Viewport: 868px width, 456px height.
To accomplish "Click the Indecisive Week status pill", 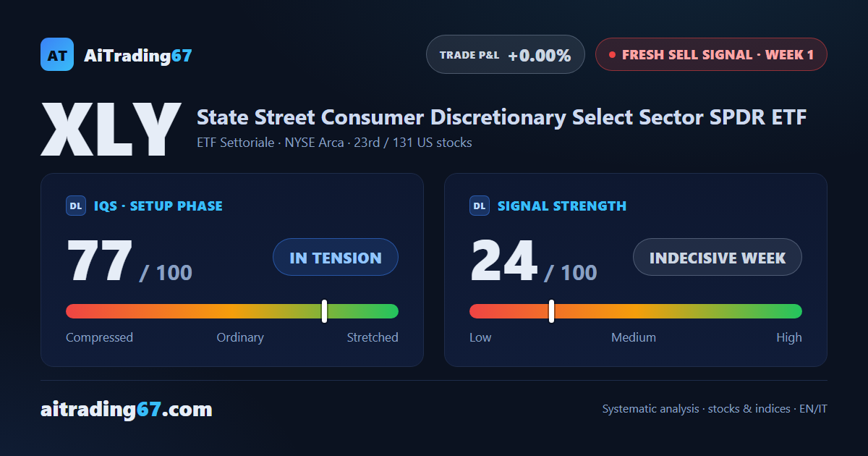I will (x=718, y=257).
